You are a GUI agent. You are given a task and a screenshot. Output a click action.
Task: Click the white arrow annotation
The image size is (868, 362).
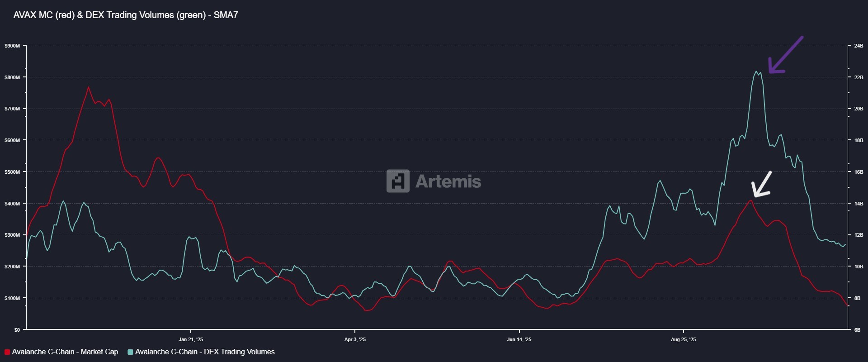click(x=762, y=185)
